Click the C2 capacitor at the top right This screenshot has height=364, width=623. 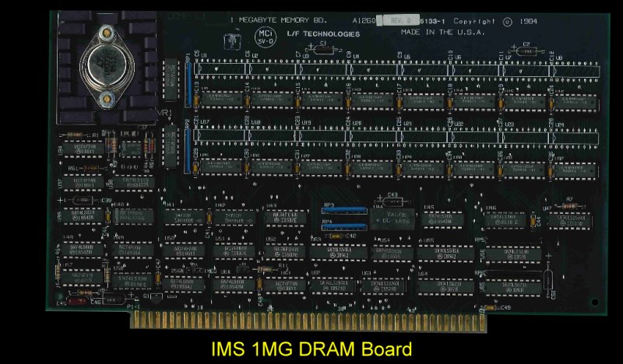tap(527, 51)
